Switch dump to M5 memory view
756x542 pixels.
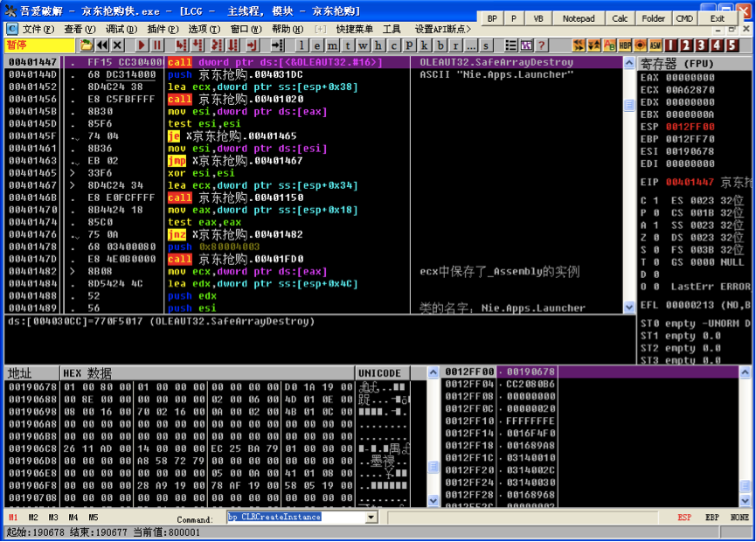[x=94, y=518]
